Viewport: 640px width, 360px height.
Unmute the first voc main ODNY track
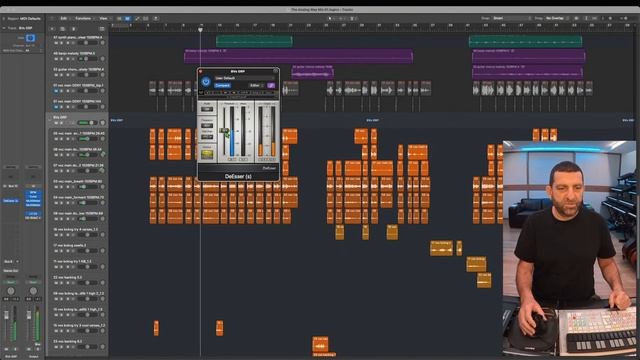pyautogui.click(x=56, y=91)
